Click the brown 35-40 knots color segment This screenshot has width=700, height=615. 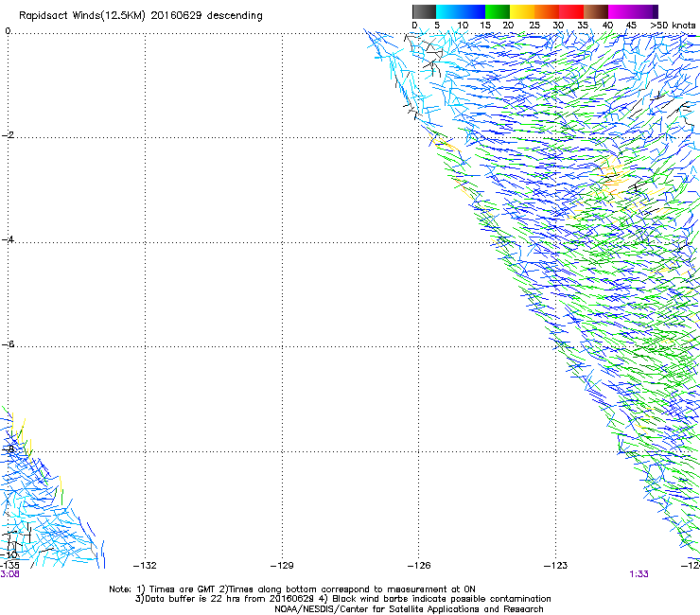(x=596, y=11)
